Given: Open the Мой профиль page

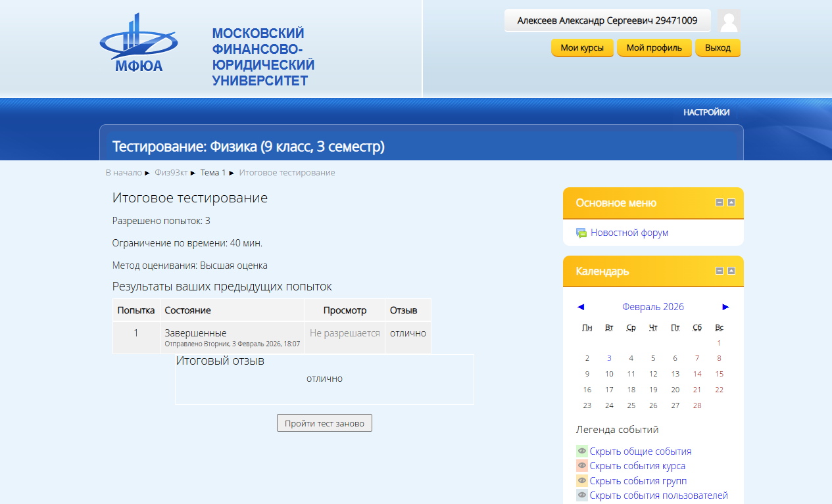Looking at the screenshot, I should 654,48.
